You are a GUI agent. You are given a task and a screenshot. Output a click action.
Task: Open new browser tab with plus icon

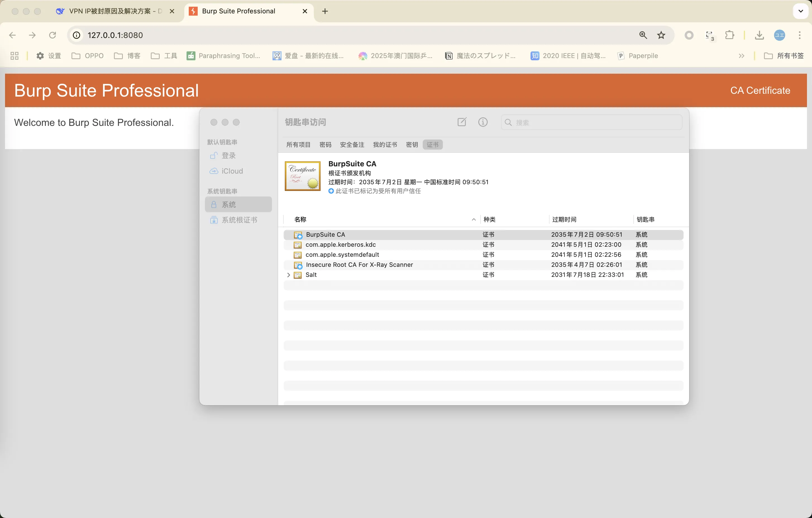(325, 11)
